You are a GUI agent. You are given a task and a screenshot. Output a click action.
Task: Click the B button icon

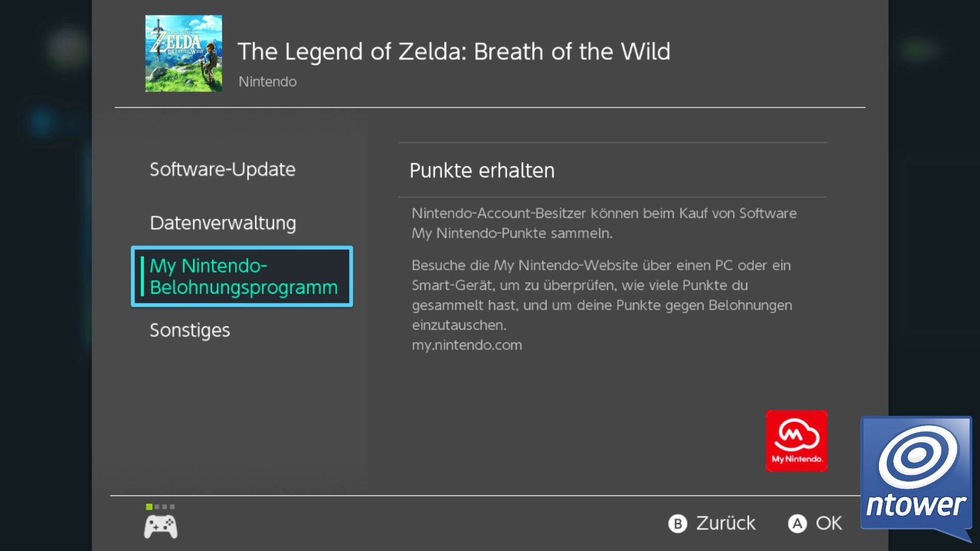click(678, 523)
